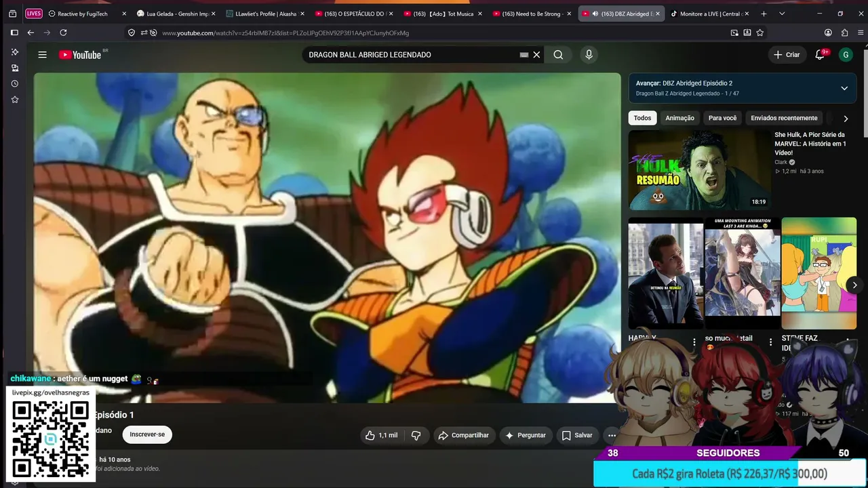This screenshot has width=868, height=488.
Task: Clear the search box with the X
Action: pyautogui.click(x=536, y=55)
